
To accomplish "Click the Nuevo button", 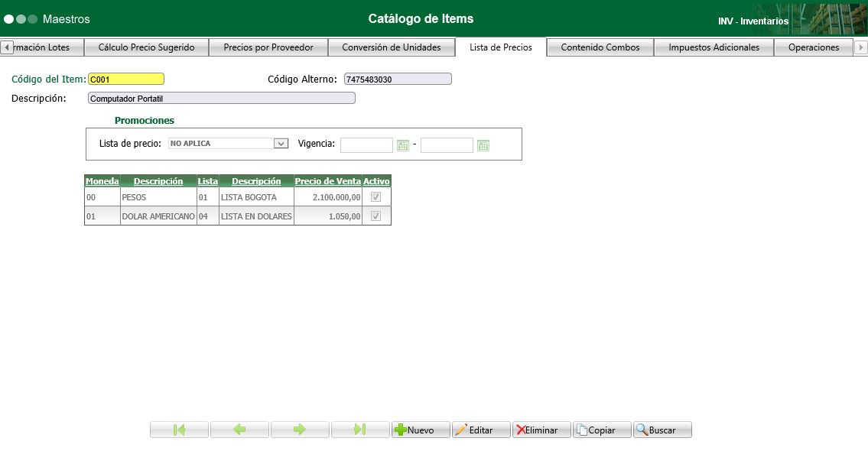I will click(420, 429).
